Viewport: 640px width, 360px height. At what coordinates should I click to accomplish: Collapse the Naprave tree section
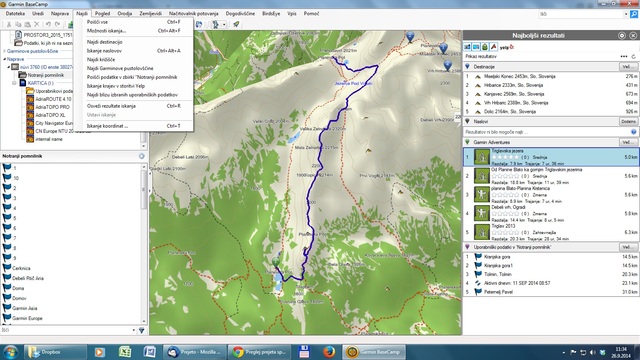pos(4,59)
